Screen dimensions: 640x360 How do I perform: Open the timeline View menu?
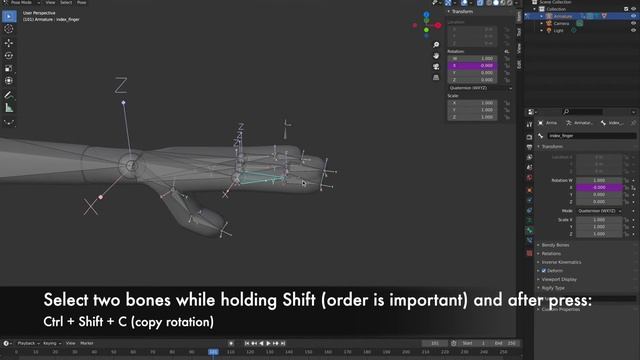point(71,343)
